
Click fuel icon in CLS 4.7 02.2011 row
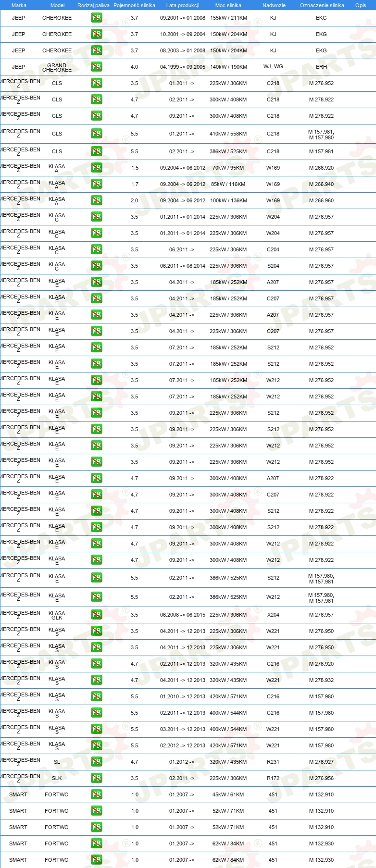[96, 99]
